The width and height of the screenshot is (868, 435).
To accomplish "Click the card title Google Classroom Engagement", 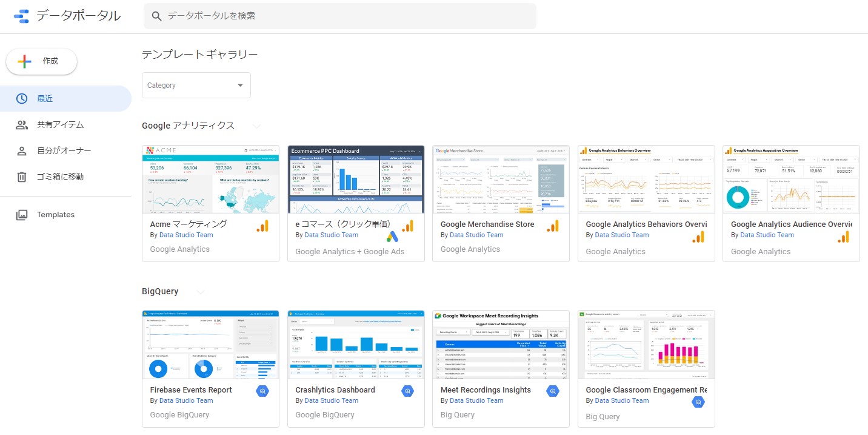I will pos(646,389).
